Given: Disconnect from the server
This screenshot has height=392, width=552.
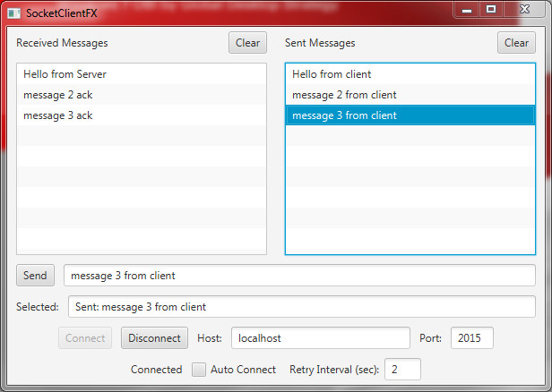Looking at the screenshot, I should 154,338.
